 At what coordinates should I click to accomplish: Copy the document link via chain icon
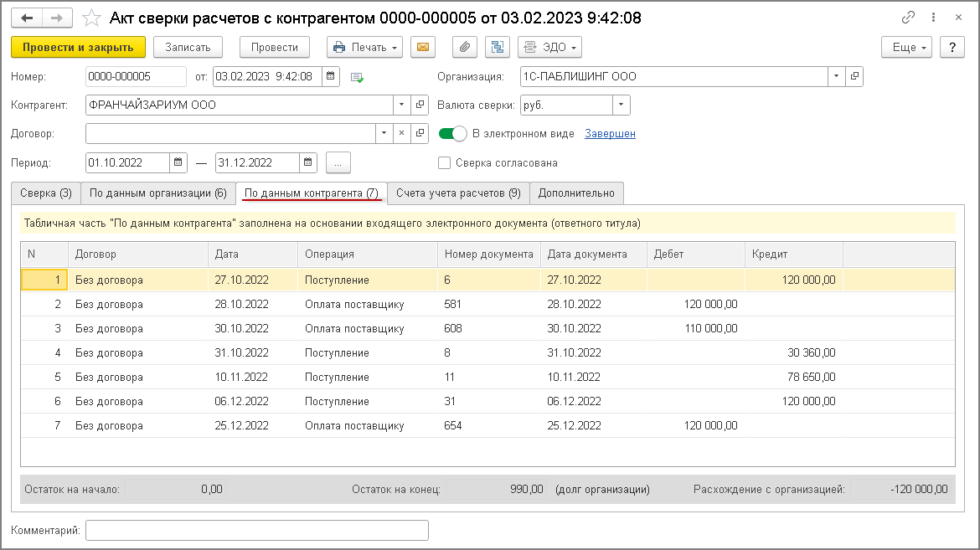[x=908, y=18]
